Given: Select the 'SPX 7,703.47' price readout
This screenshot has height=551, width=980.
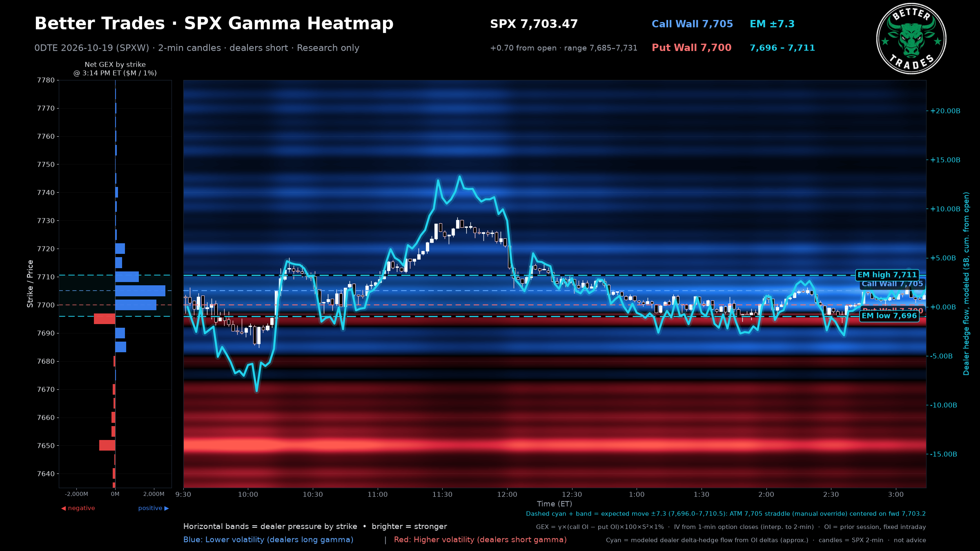Looking at the screenshot, I should pyautogui.click(x=534, y=24).
